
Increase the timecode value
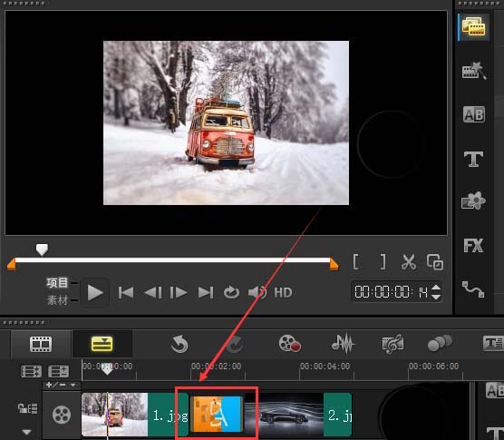(x=436, y=288)
